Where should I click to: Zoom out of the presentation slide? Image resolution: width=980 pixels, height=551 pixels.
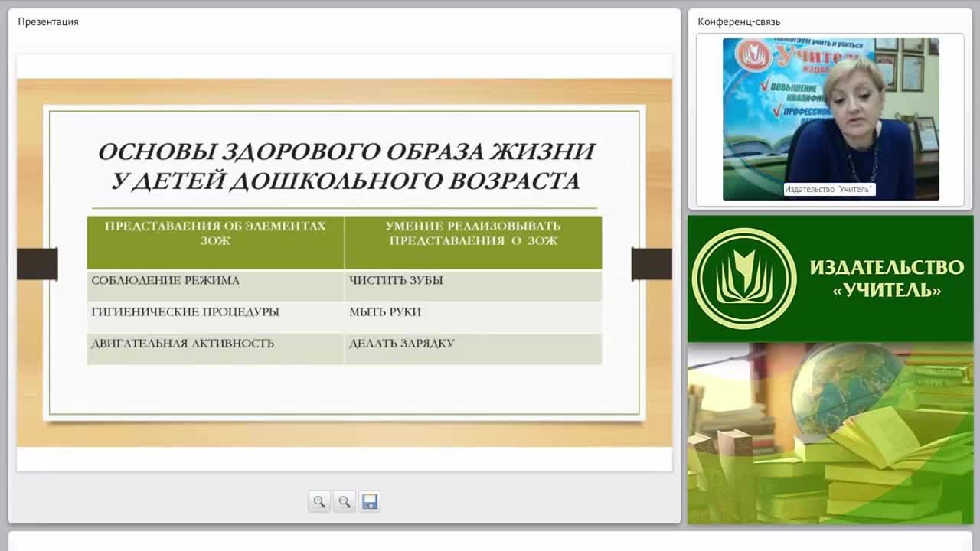(345, 501)
